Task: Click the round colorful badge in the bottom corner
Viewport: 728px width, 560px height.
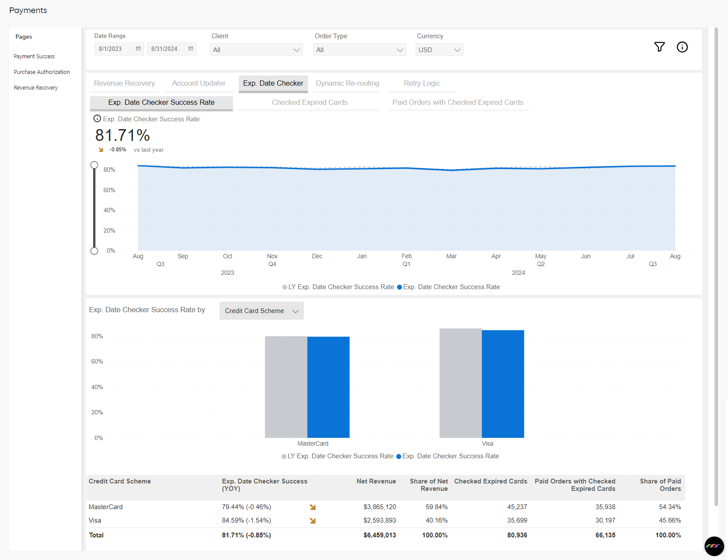Action: [x=714, y=546]
